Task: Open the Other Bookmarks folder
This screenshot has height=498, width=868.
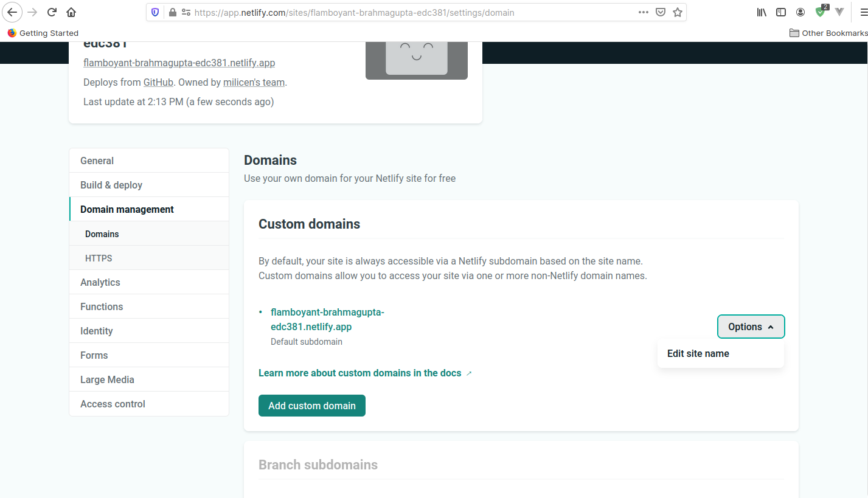Action: (828, 33)
